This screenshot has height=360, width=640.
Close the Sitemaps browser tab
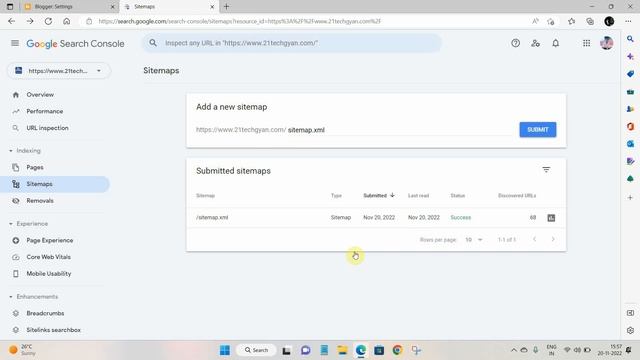coord(212,7)
